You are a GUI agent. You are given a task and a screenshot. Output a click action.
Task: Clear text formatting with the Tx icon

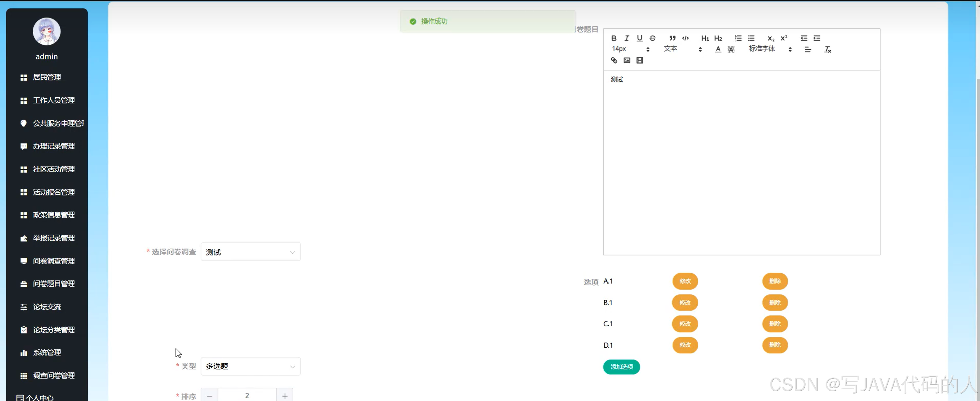click(x=828, y=49)
